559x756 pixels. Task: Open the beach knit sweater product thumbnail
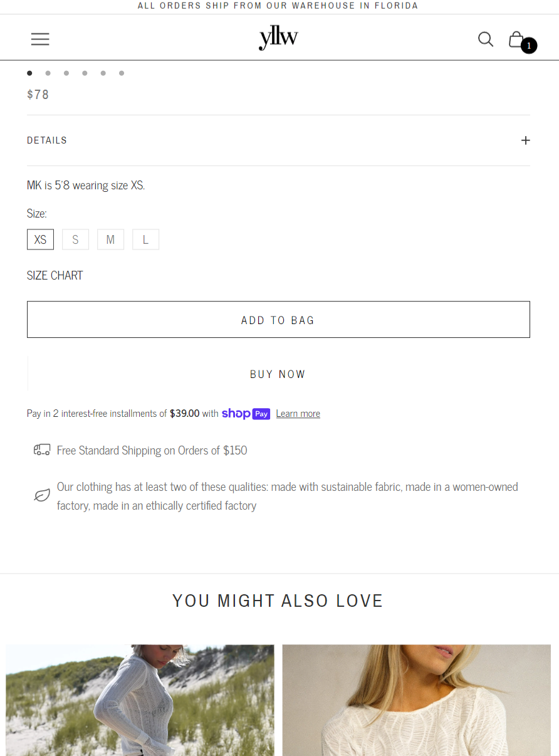pyautogui.click(x=140, y=700)
